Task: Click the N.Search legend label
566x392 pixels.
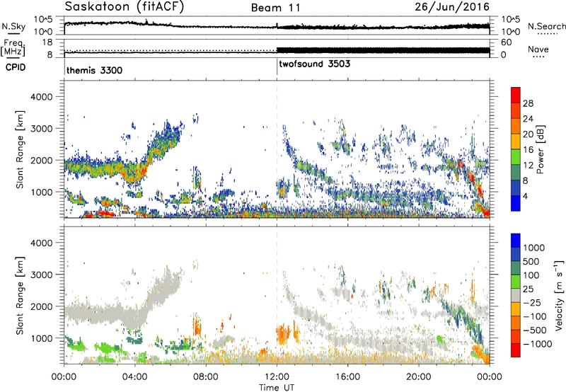Action: pos(547,26)
